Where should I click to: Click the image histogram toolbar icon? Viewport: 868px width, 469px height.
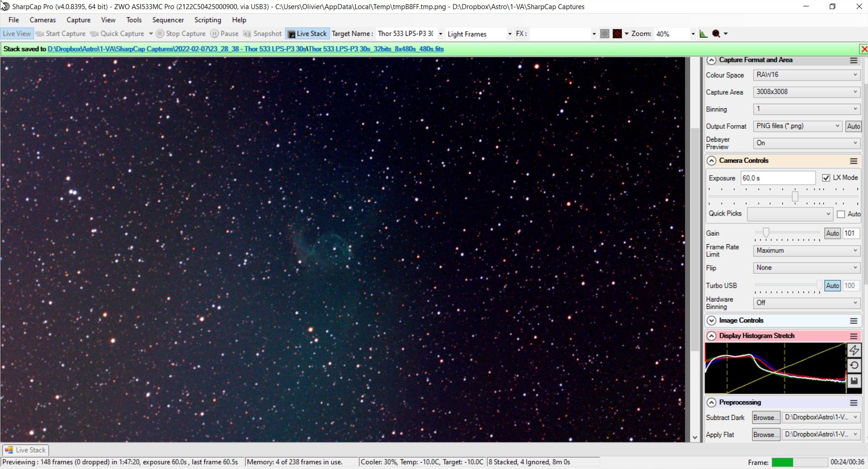coord(703,34)
